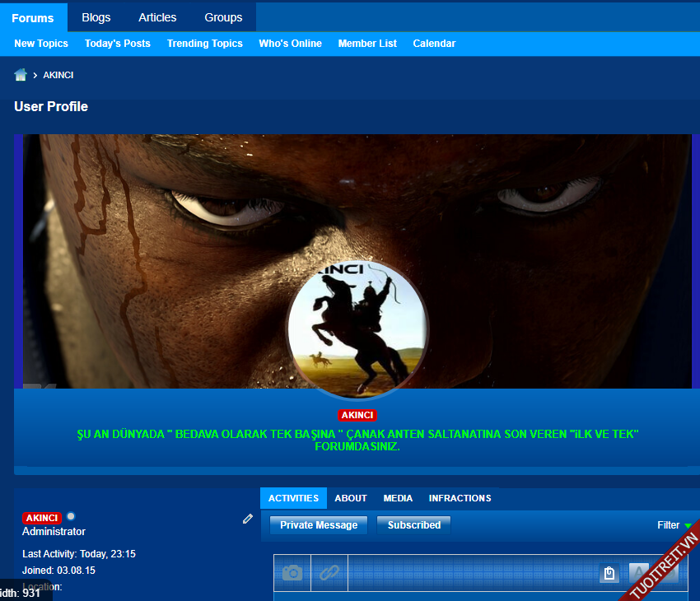Open the Forums tab
The image size is (700, 601).
click(33, 17)
